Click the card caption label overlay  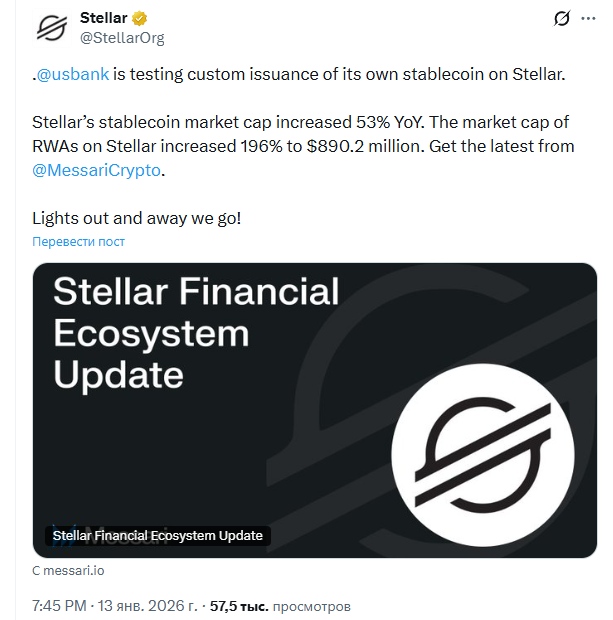(157, 536)
